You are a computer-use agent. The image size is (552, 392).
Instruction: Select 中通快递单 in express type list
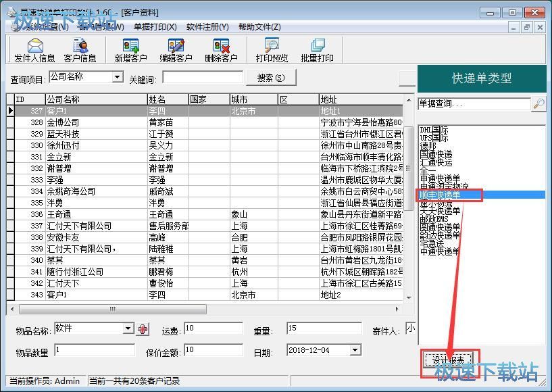click(x=440, y=251)
